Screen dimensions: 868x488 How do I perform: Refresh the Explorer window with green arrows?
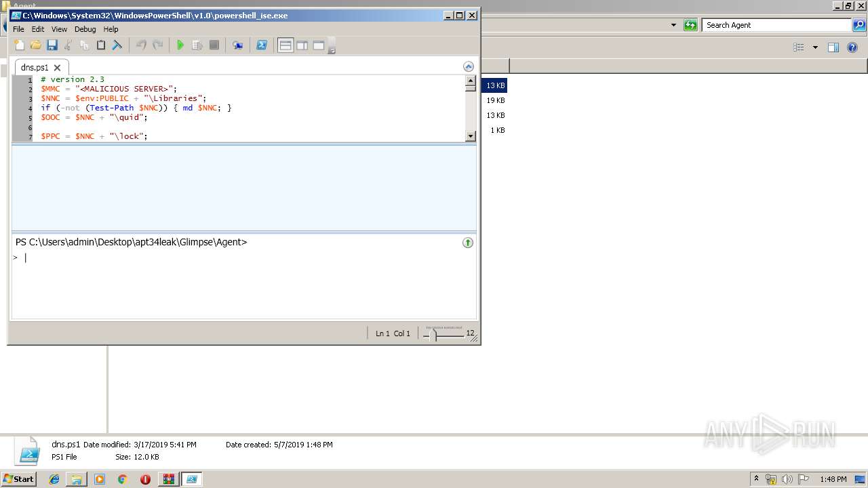pyautogui.click(x=690, y=25)
